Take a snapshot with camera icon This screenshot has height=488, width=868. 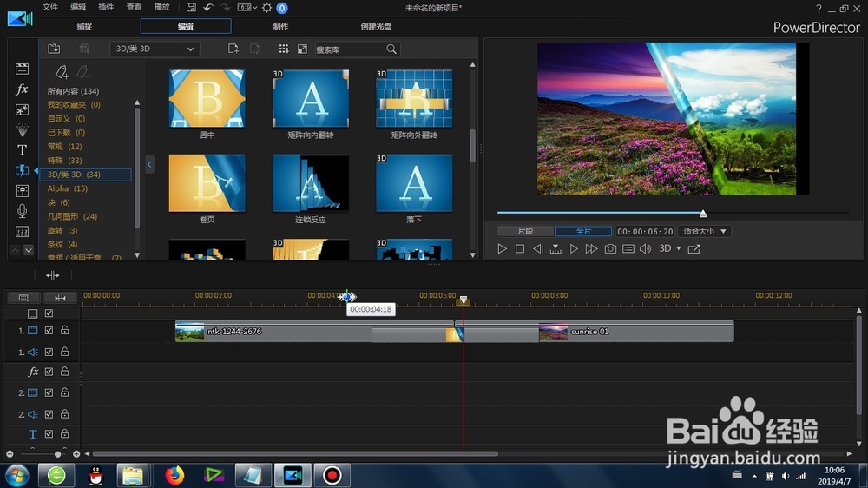tap(610, 248)
